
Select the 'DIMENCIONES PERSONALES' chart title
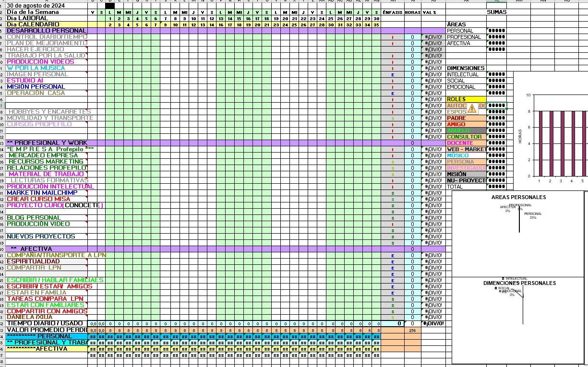(519, 283)
